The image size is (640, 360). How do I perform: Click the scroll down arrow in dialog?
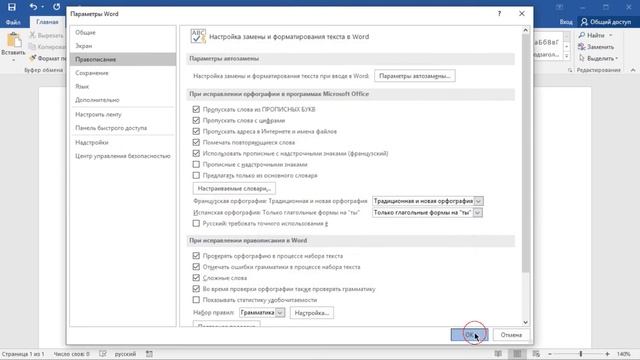point(525,322)
